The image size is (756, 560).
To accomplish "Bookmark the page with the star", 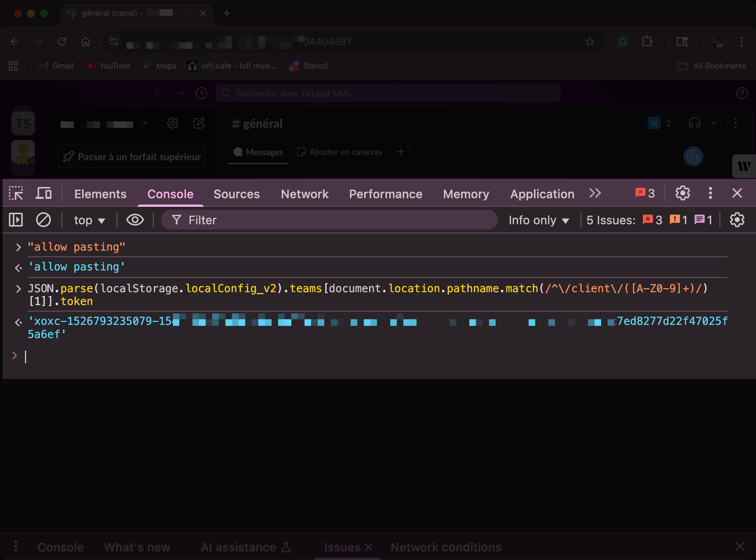I will click(x=590, y=41).
